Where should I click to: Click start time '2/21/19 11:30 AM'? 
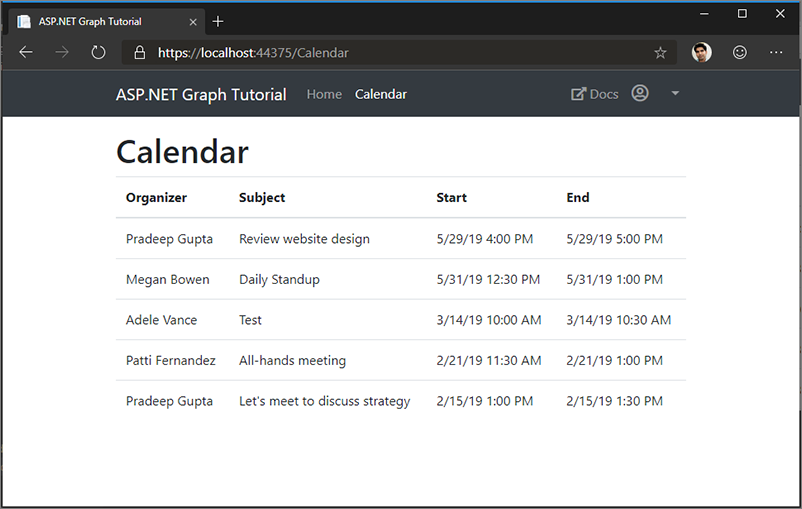(x=489, y=360)
